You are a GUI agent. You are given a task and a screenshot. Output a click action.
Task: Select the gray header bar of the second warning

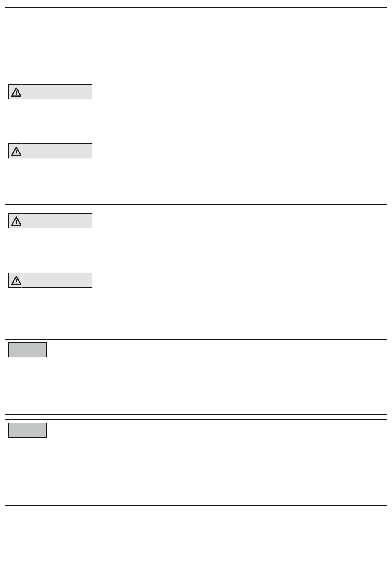(50, 151)
